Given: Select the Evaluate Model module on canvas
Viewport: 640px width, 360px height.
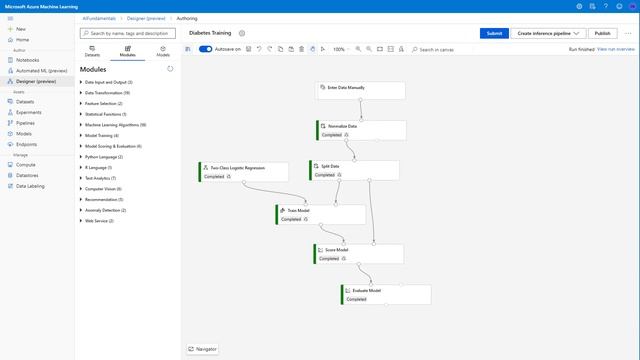Looking at the screenshot, I should 386,294.
